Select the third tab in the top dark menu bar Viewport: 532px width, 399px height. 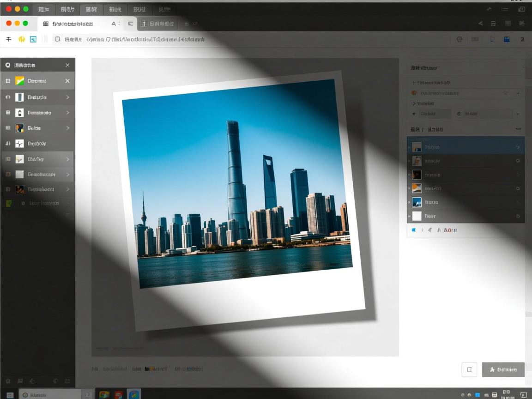click(x=91, y=9)
